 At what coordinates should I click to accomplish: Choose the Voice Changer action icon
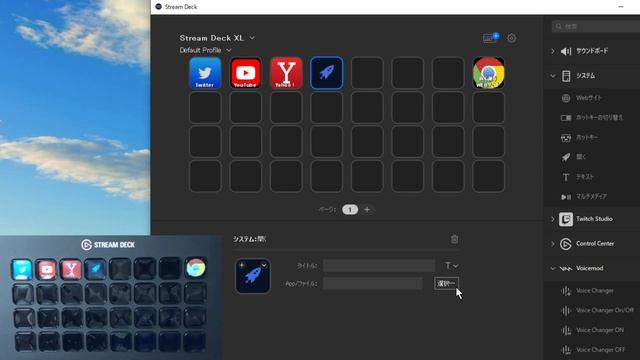tap(566, 291)
